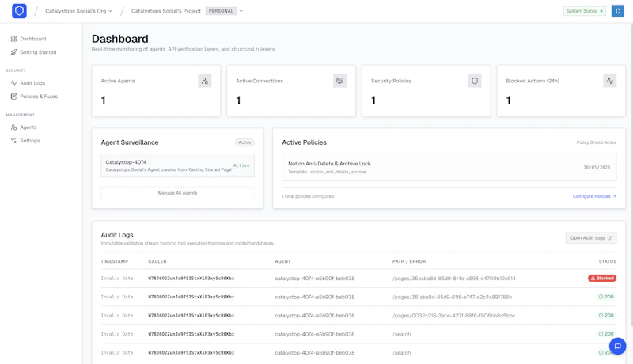Click the page scrollbar on the right edge

click(631, 173)
